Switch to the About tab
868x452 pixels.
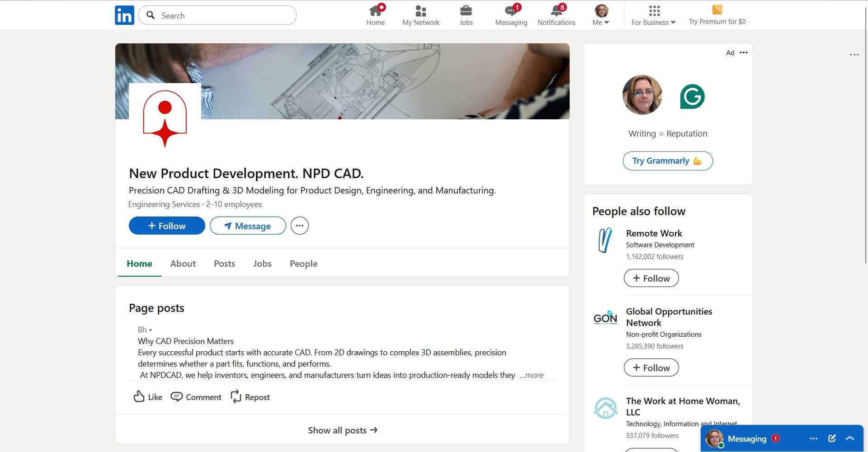pos(183,264)
